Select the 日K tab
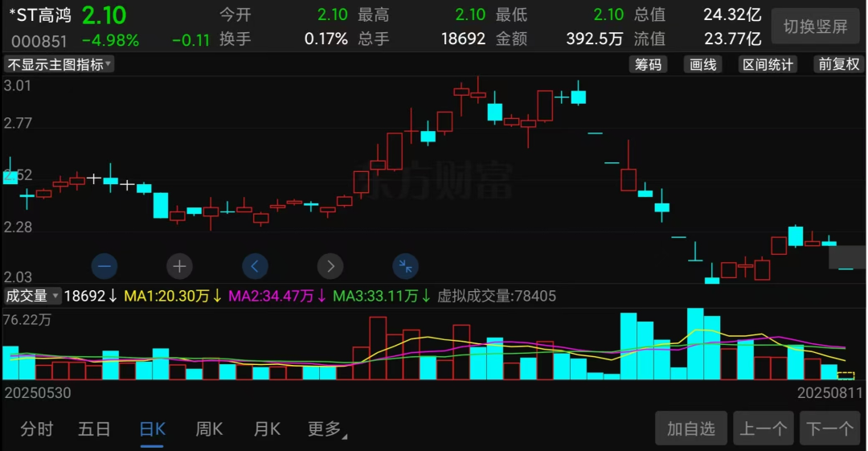The width and height of the screenshot is (868, 451). click(152, 429)
